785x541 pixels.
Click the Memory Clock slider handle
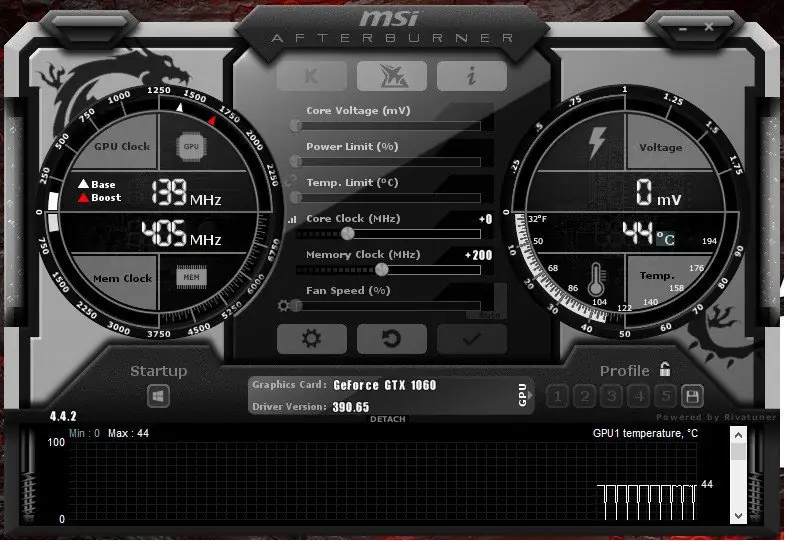point(381,270)
